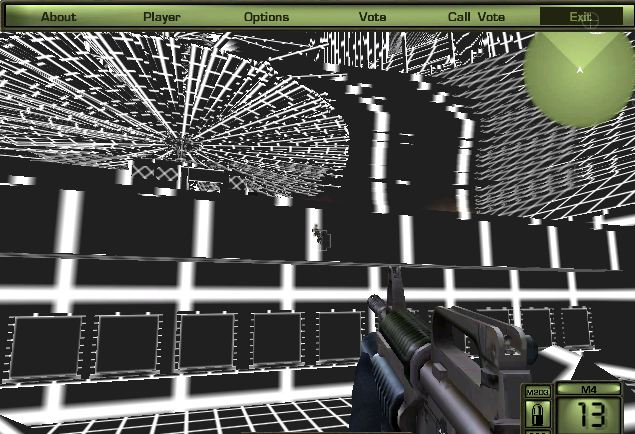Click the Vote menu item

coord(372,17)
